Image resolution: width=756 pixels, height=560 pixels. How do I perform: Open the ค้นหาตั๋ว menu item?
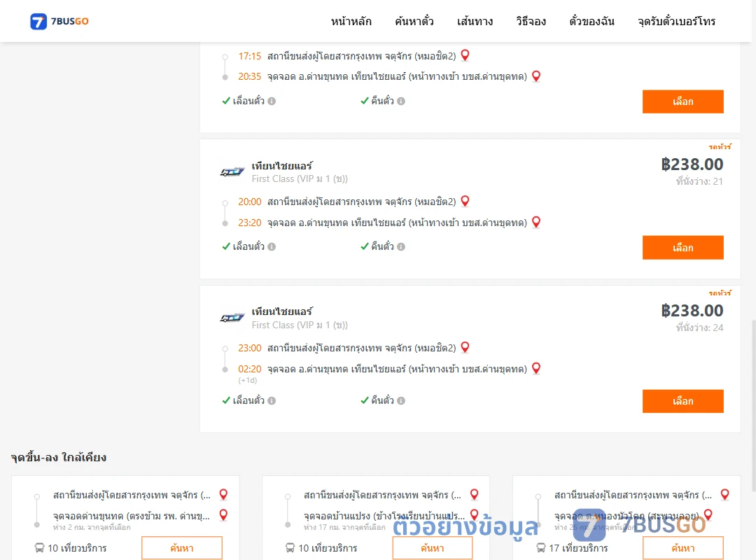pos(414,21)
